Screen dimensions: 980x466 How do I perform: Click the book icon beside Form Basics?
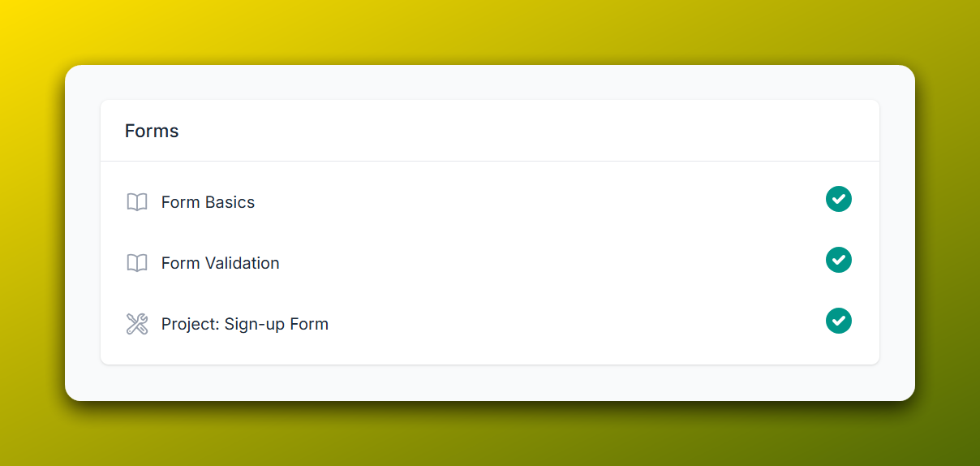click(x=137, y=202)
